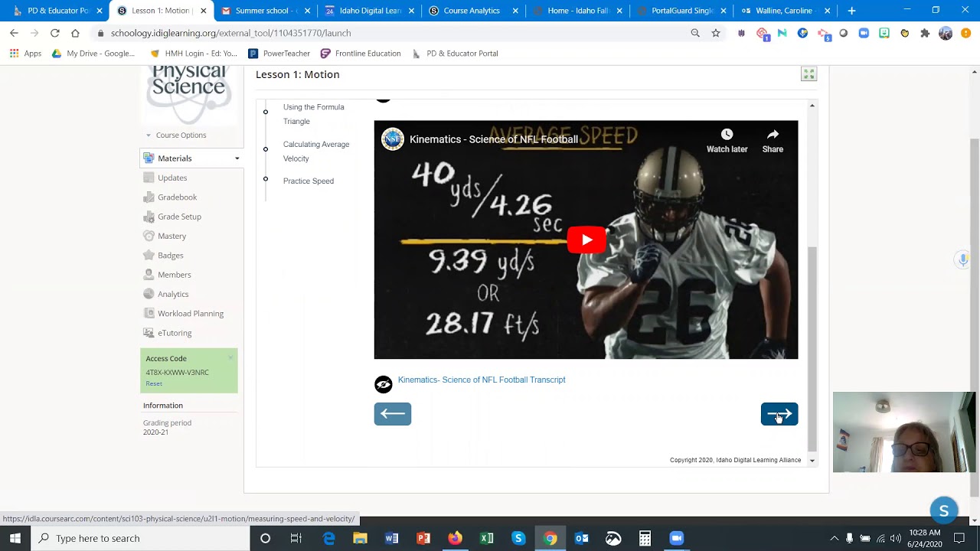Viewport: 980px width, 551px height.
Task: Open a new browser tab
Action: pyautogui.click(x=851, y=11)
